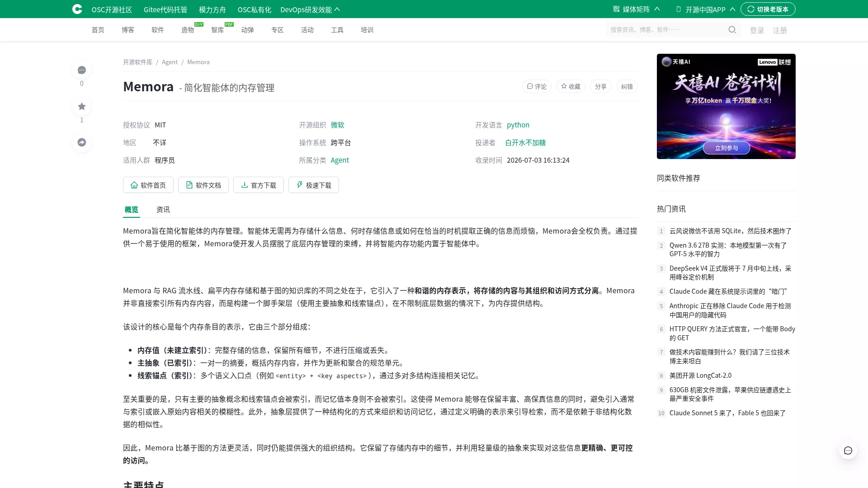Click the 媒体矩阵 grid icon
This screenshot has height=488, width=868.
(x=616, y=9)
